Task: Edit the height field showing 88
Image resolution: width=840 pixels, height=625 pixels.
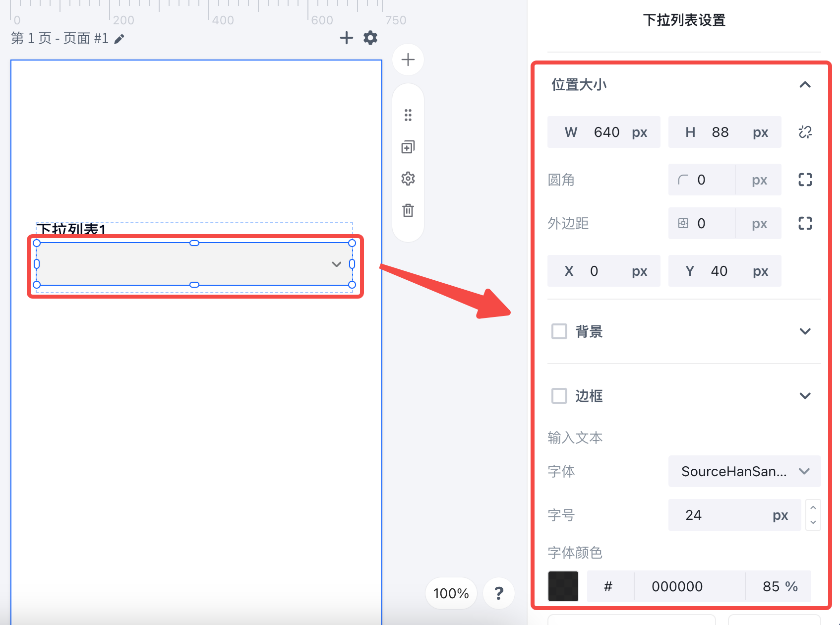Action: [x=724, y=132]
